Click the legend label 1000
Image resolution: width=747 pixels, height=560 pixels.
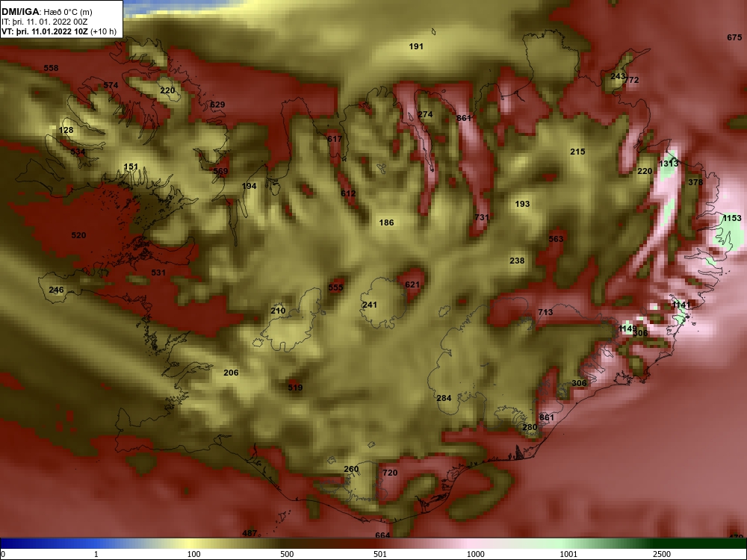475,554
